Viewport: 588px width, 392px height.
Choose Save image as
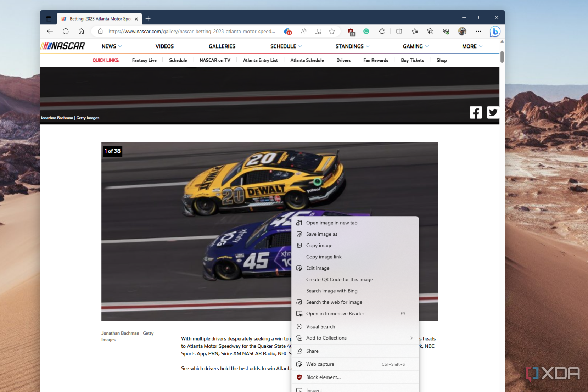coord(355,234)
